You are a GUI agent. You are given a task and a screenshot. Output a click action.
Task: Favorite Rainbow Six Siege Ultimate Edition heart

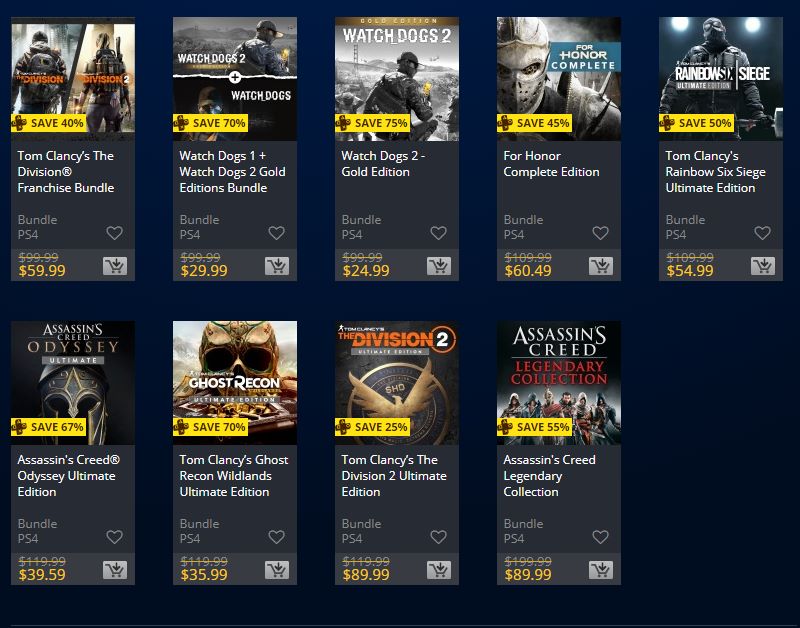click(762, 233)
